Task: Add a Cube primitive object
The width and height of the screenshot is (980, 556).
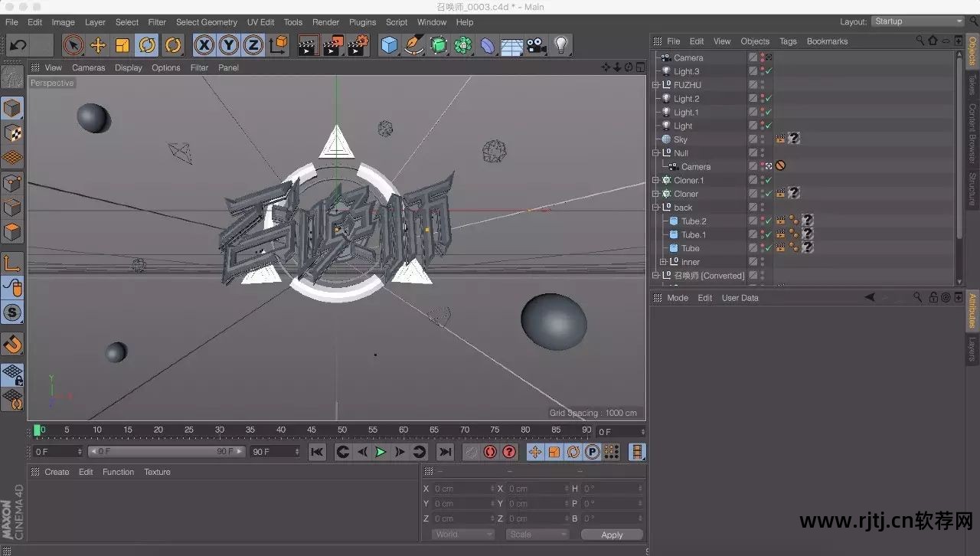Action: [x=390, y=45]
